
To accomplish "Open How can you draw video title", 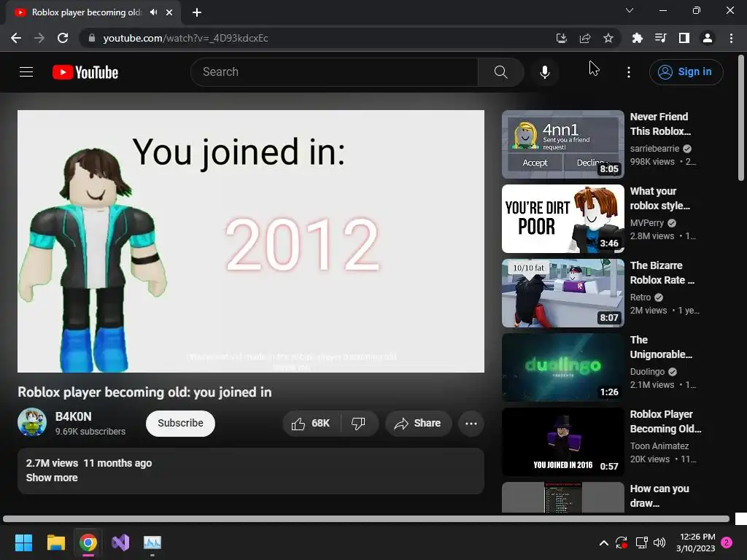I will coord(659,496).
